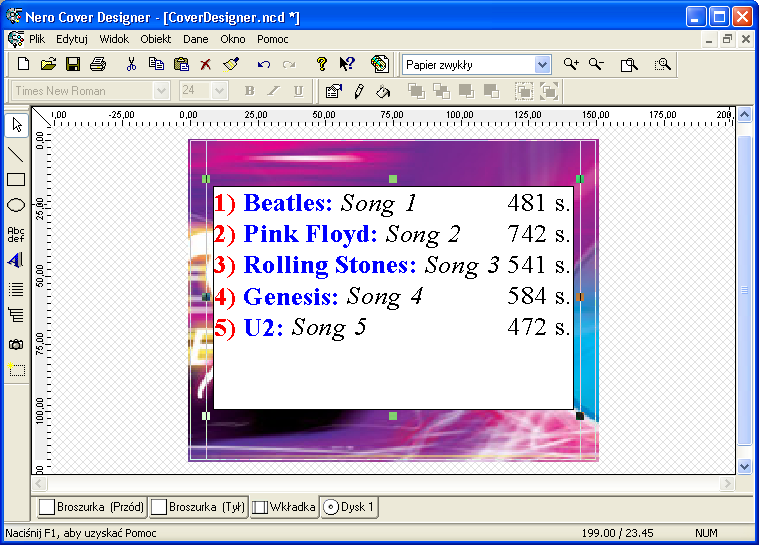
Task: Copy the selected object
Action: click(156, 64)
